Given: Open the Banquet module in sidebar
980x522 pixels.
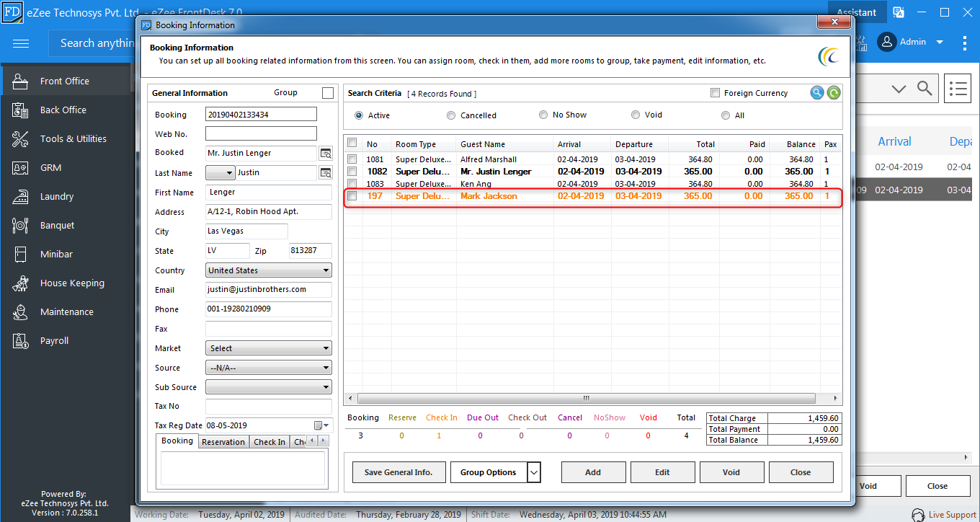Looking at the screenshot, I should click(x=58, y=225).
